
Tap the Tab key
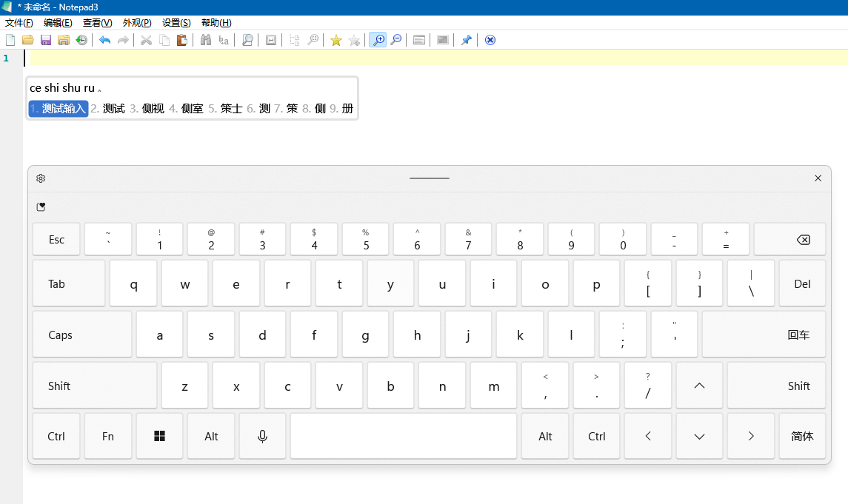pos(69,283)
